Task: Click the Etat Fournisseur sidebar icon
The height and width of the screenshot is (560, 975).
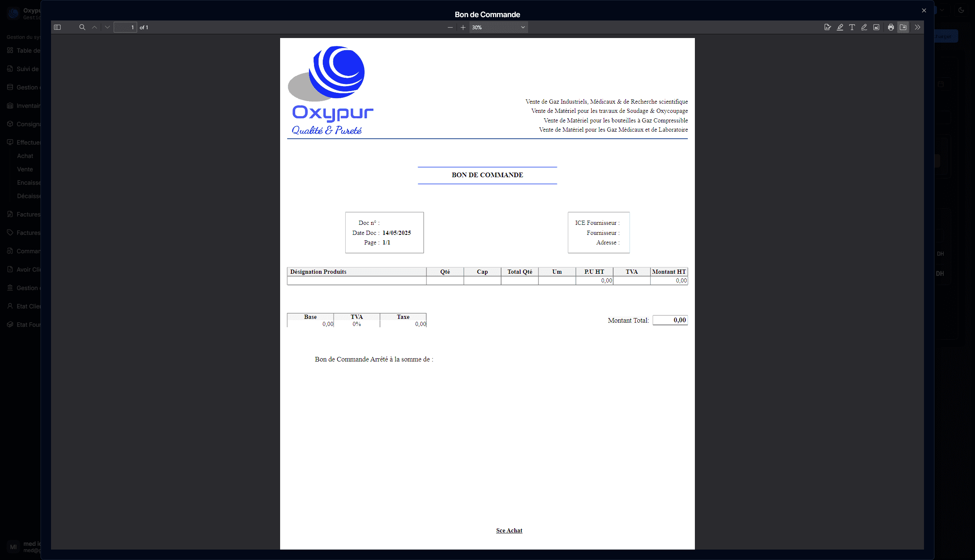Action: coord(10,324)
